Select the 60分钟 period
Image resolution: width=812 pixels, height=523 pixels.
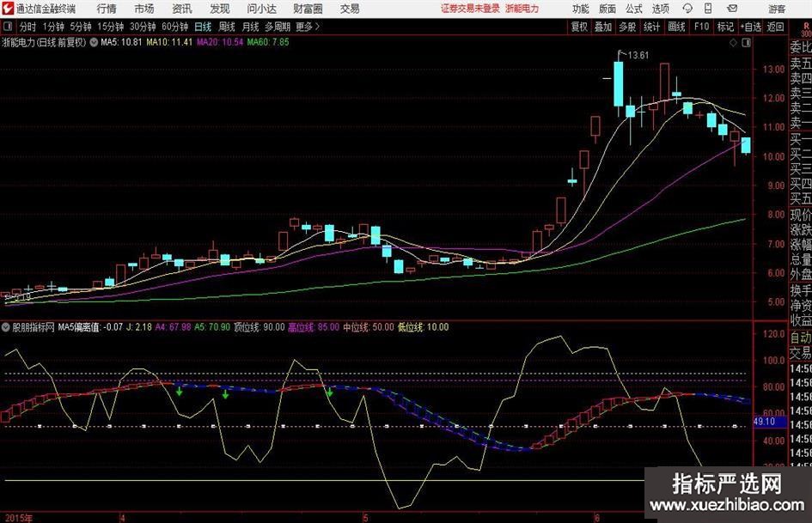[174, 27]
